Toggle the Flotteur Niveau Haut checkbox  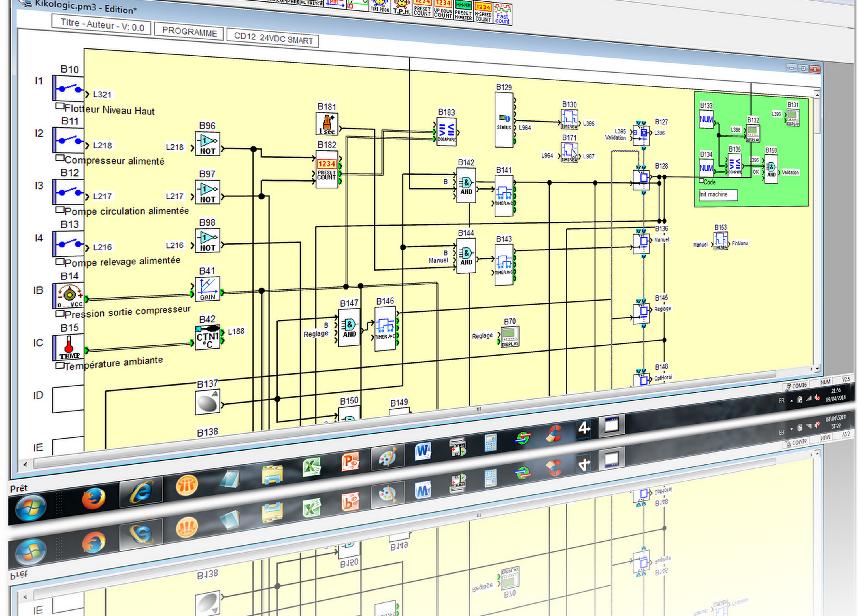click(60, 106)
